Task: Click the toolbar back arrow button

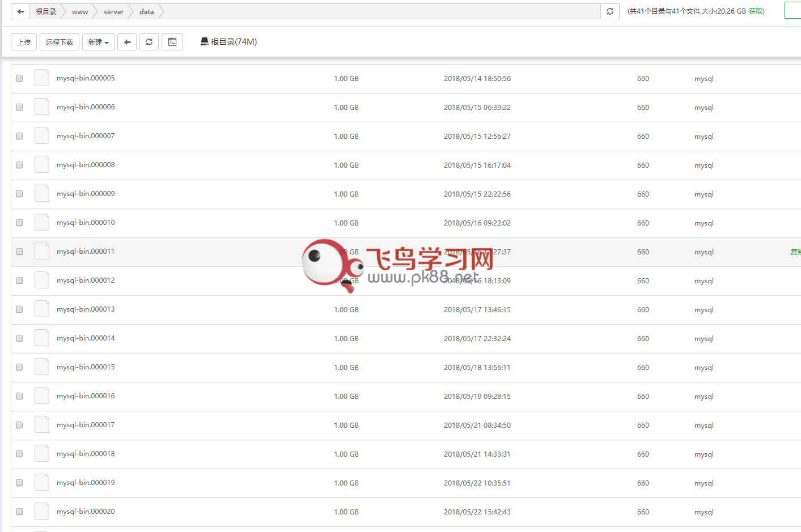Action: (x=127, y=42)
